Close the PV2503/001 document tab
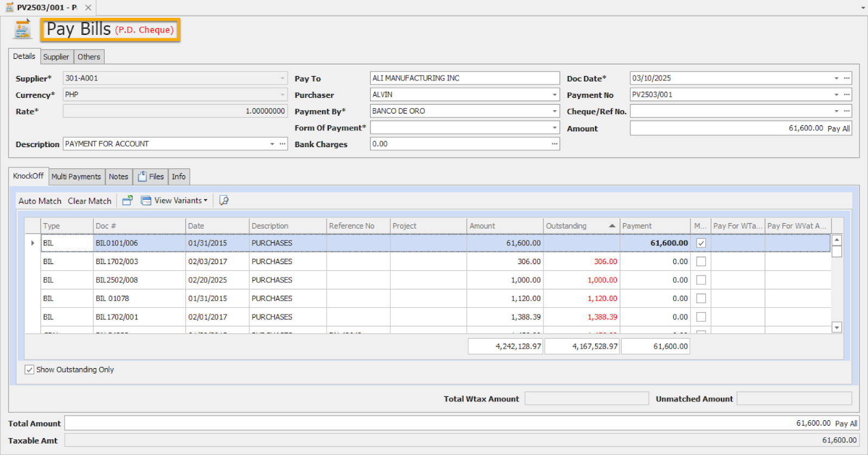Screen dimensions: 868x455 click(88, 8)
